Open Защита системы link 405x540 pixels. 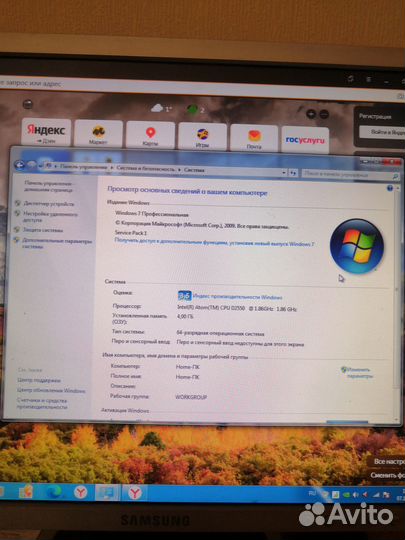click(43, 230)
